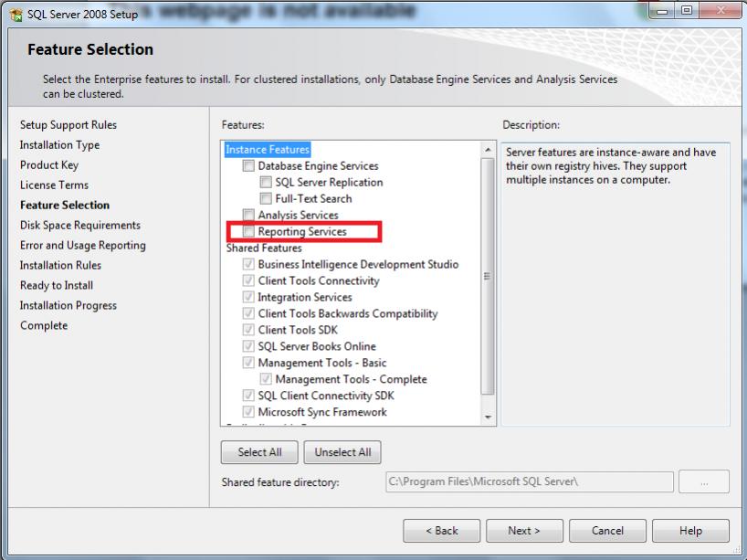Enable the SQL Server Replication checkbox

(266, 182)
